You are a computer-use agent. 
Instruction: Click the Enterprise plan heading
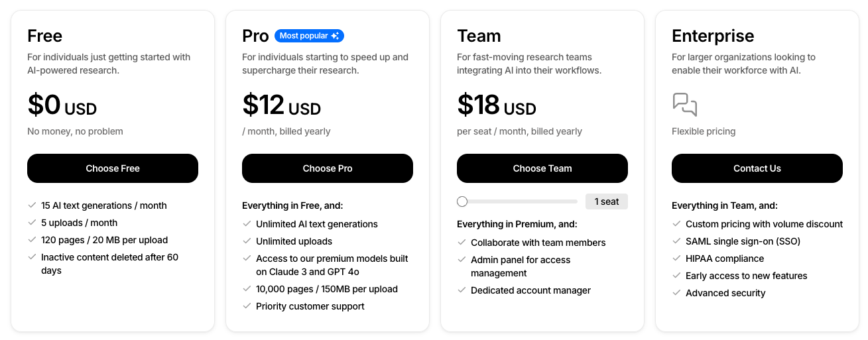pos(713,36)
